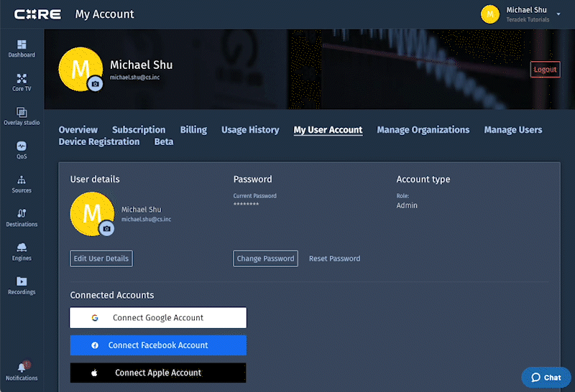Click camera icon in User details avatar
The width and height of the screenshot is (575, 392).
[x=106, y=228]
